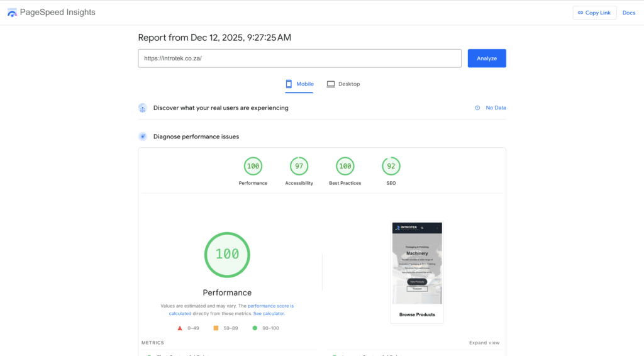Click the Accessibility label under the 97 gauge

(x=299, y=183)
